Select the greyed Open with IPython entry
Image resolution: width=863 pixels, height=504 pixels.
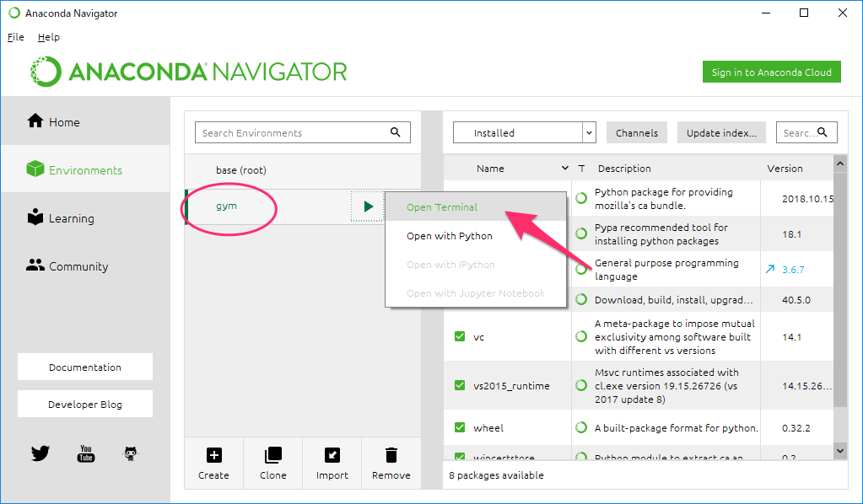point(476,265)
